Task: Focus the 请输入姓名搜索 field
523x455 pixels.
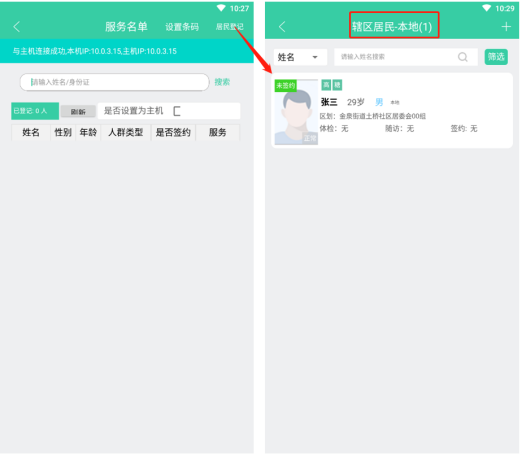Action: pyautogui.click(x=396, y=57)
